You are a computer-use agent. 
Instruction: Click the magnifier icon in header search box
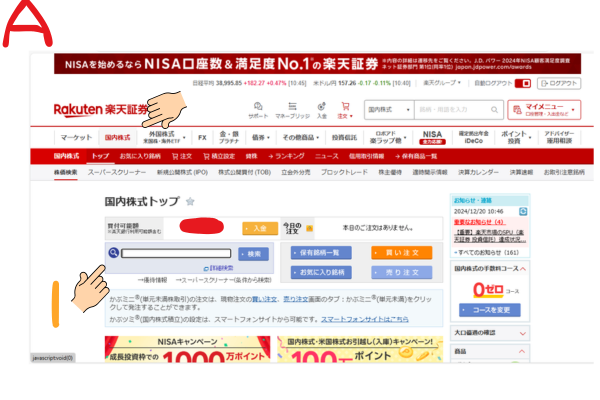click(494, 110)
